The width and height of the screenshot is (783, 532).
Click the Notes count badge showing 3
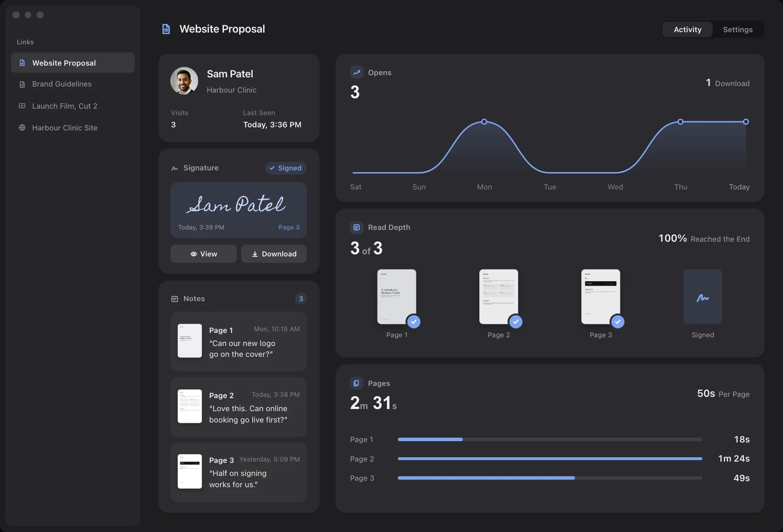pos(301,299)
